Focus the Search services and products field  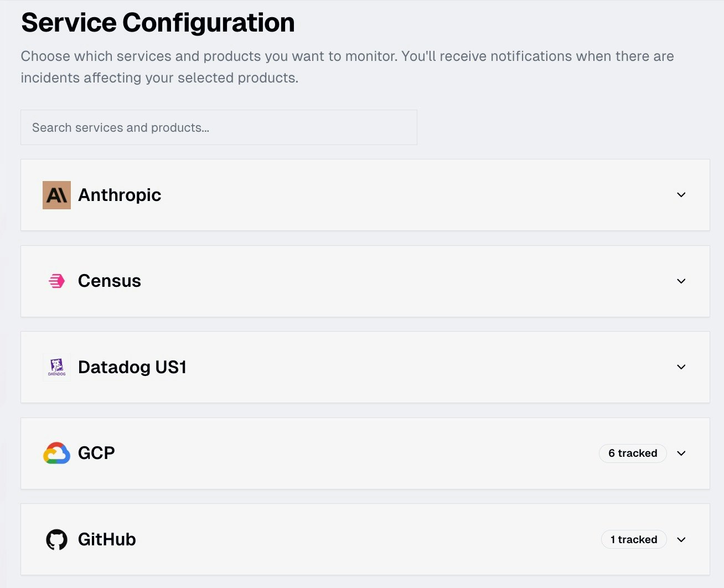pyautogui.click(x=219, y=127)
